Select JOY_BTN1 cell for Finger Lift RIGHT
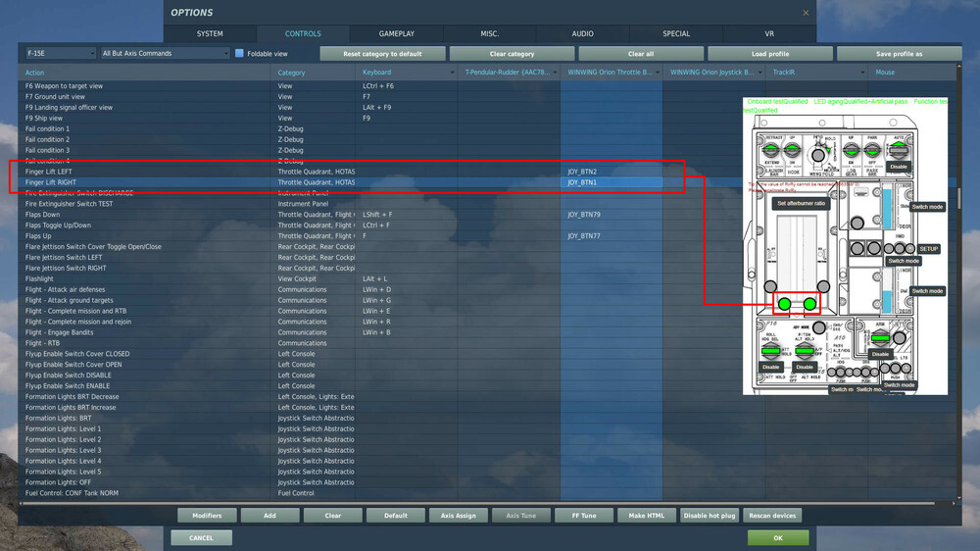The image size is (980, 551). pyautogui.click(x=612, y=182)
